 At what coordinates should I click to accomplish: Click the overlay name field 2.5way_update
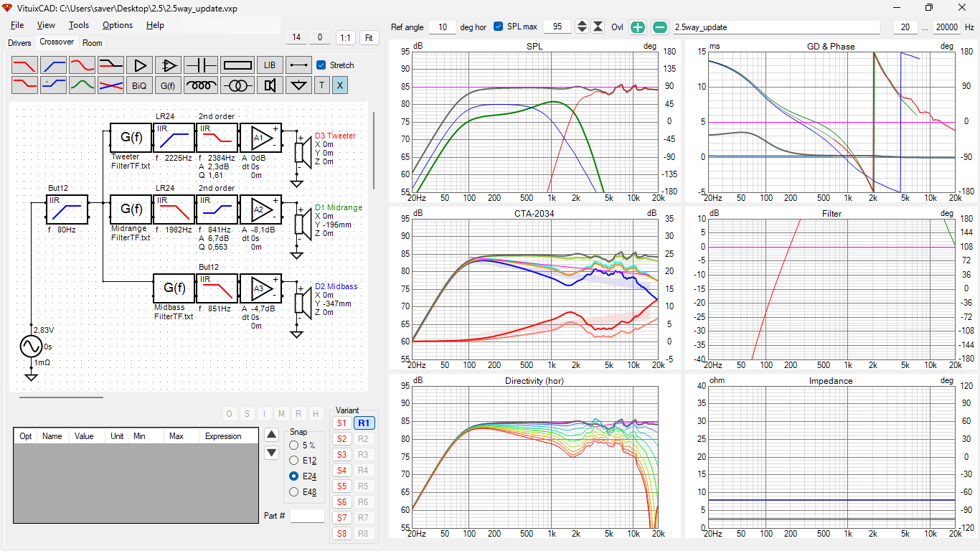click(776, 27)
